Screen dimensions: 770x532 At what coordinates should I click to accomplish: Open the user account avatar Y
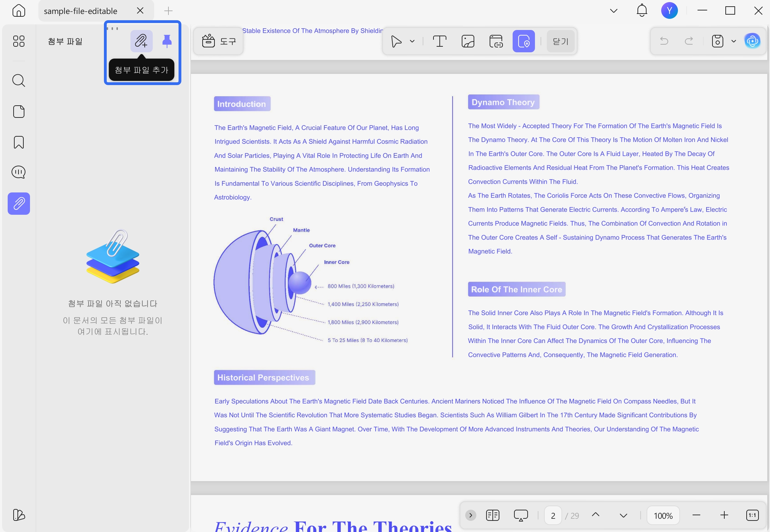coord(670,11)
